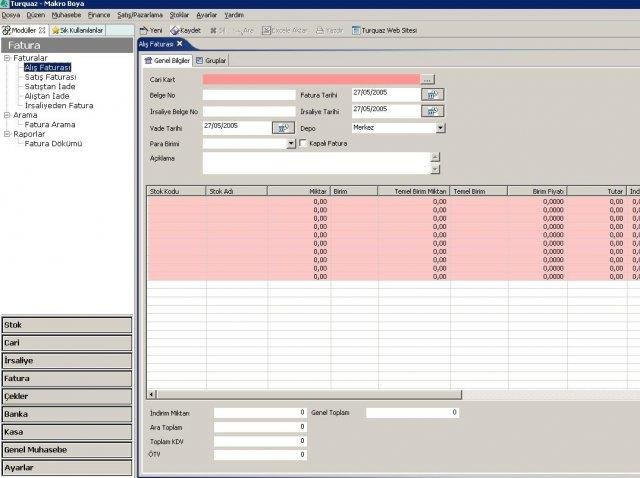The width and height of the screenshot is (640, 478).
Task: Toggle the Kapalı Fatura checkbox
Action: click(303, 143)
